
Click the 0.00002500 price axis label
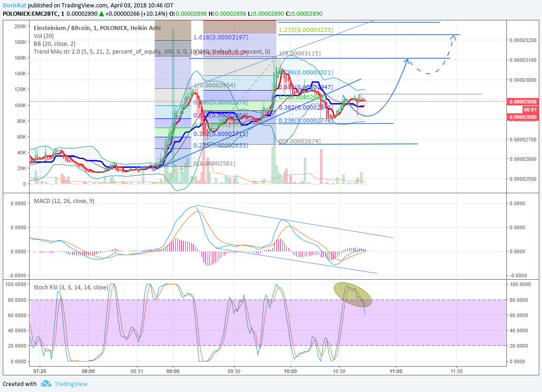[523, 179]
